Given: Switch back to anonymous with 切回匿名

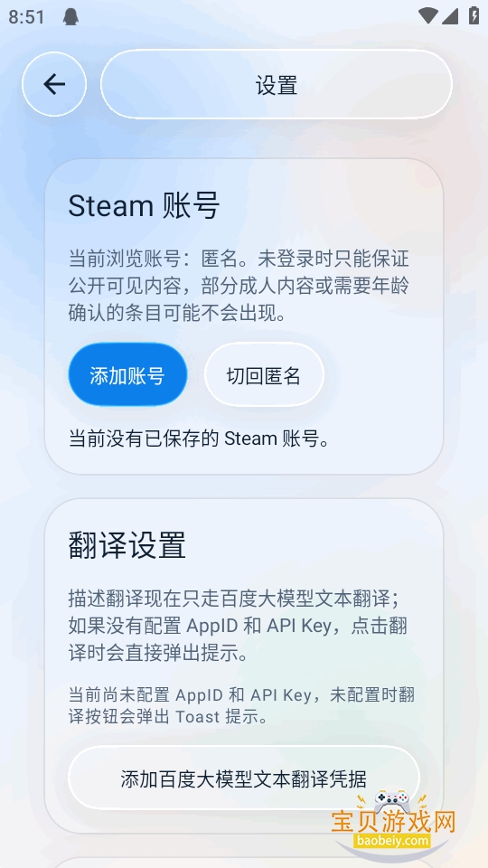Looking at the screenshot, I should click(x=264, y=374).
